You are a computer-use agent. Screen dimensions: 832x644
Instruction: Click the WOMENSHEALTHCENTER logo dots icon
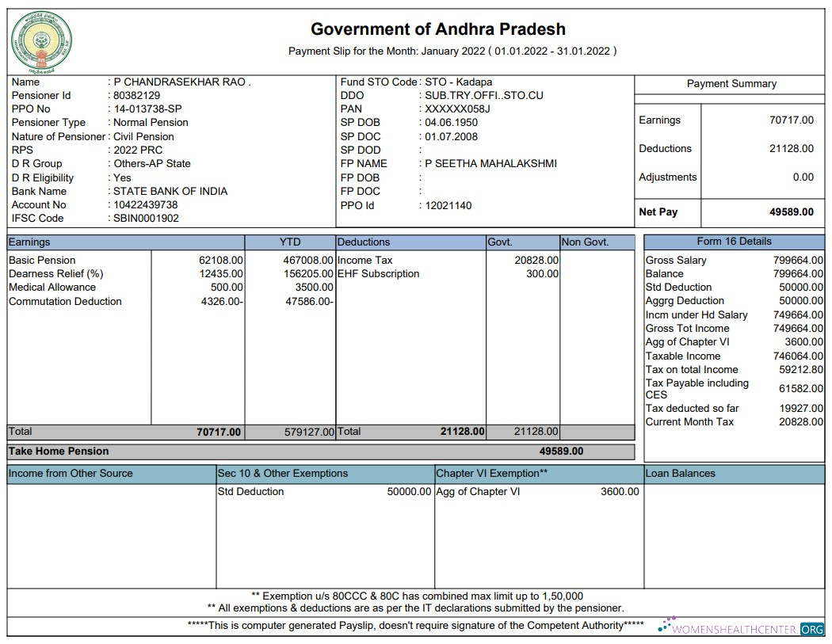pyautogui.click(x=666, y=626)
